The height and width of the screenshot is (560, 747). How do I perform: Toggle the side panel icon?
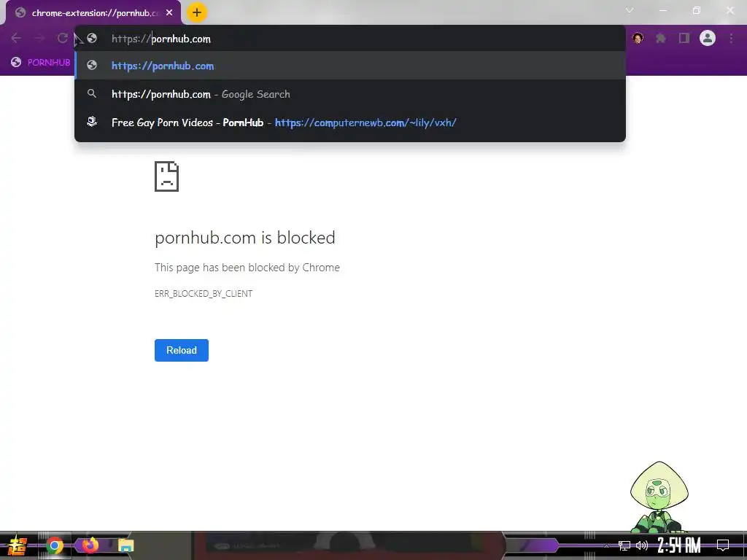click(x=684, y=38)
